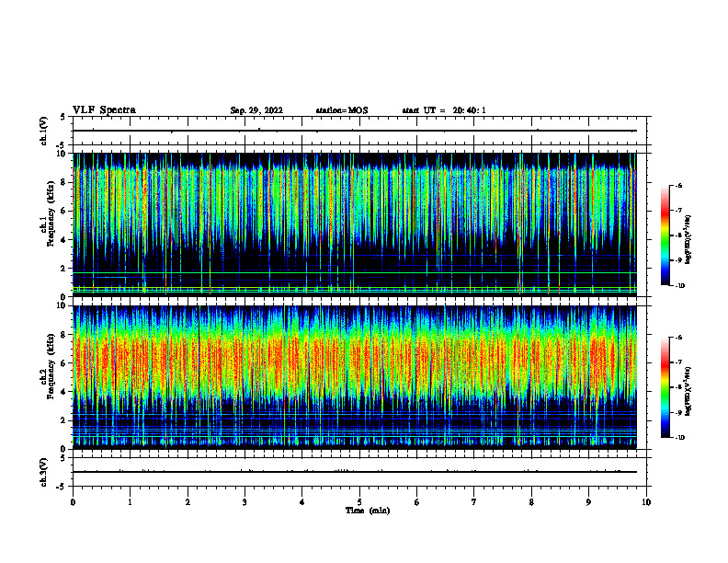Click the "7" minute tick label on time axis
Screen dimensions: 728x563
tap(474, 502)
